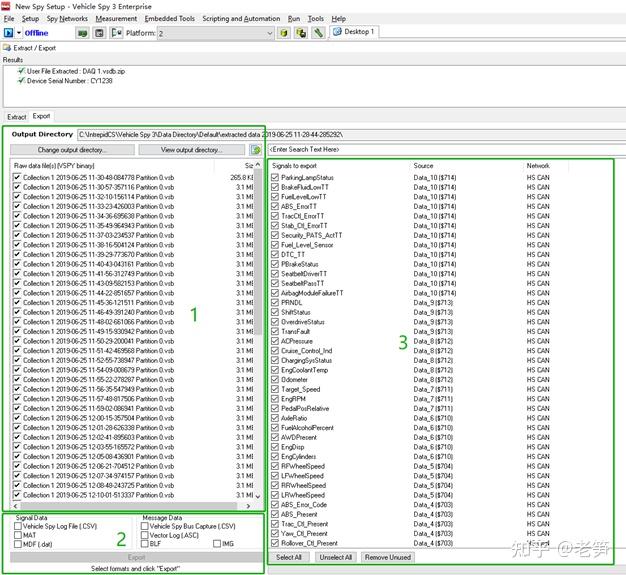Click the horizontal scrollbar under raw data list
This screenshot has height=575, width=626.
130,506
